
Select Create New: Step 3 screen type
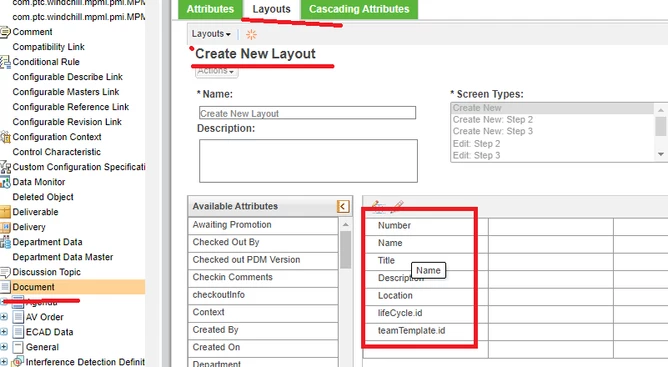click(553, 131)
